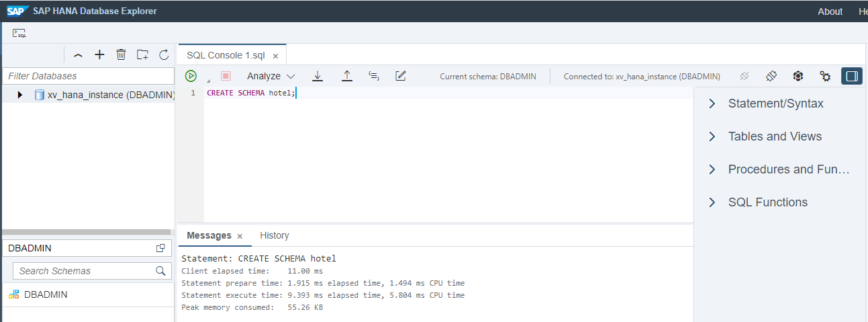This screenshot has height=322, width=868.
Task: Click the Connected to: xv_hana_instance label
Action: [642, 77]
